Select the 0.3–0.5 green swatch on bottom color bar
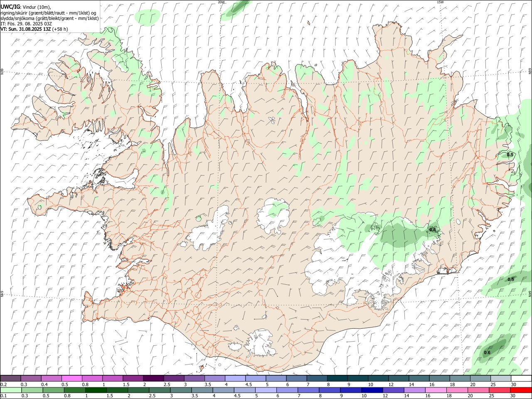The height and width of the screenshot is (399, 532). pos(32,390)
